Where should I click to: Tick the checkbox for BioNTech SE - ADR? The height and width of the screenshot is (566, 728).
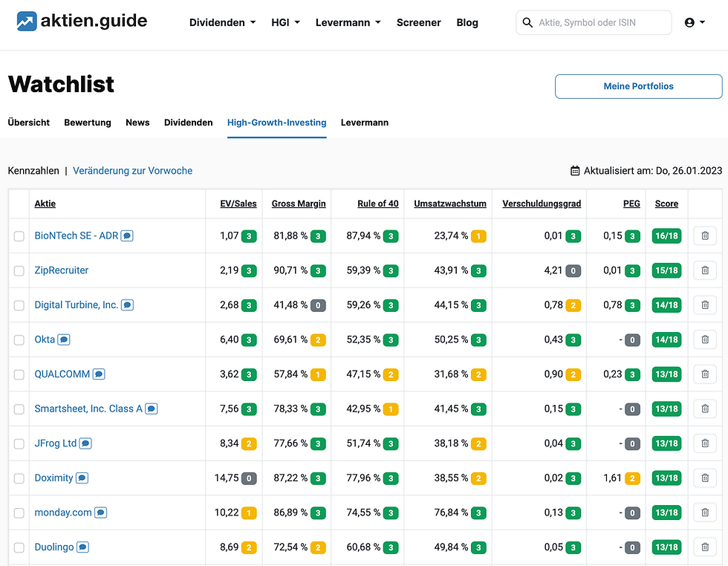pyautogui.click(x=19, y=236)
